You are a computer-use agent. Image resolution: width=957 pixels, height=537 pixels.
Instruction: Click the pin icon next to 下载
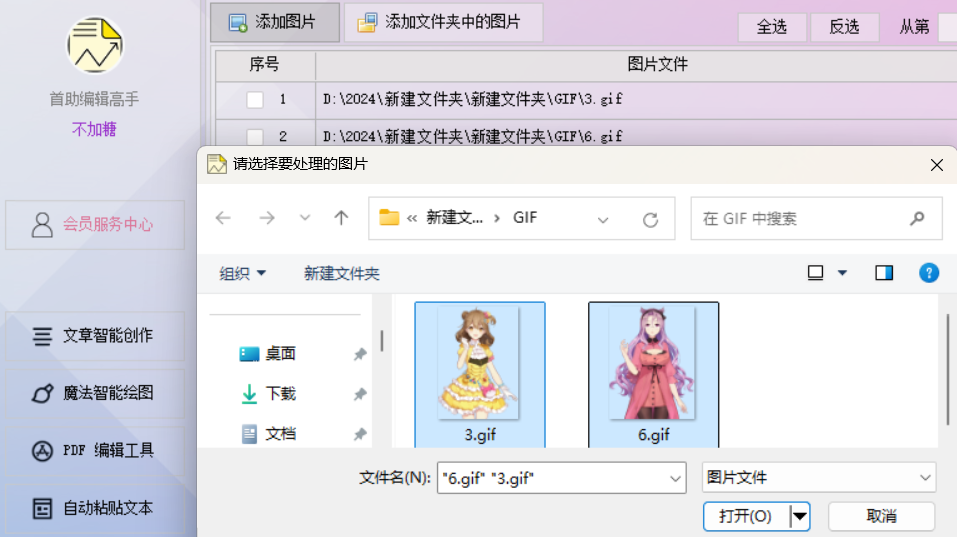pyautogui.click(x=360, y=395)
